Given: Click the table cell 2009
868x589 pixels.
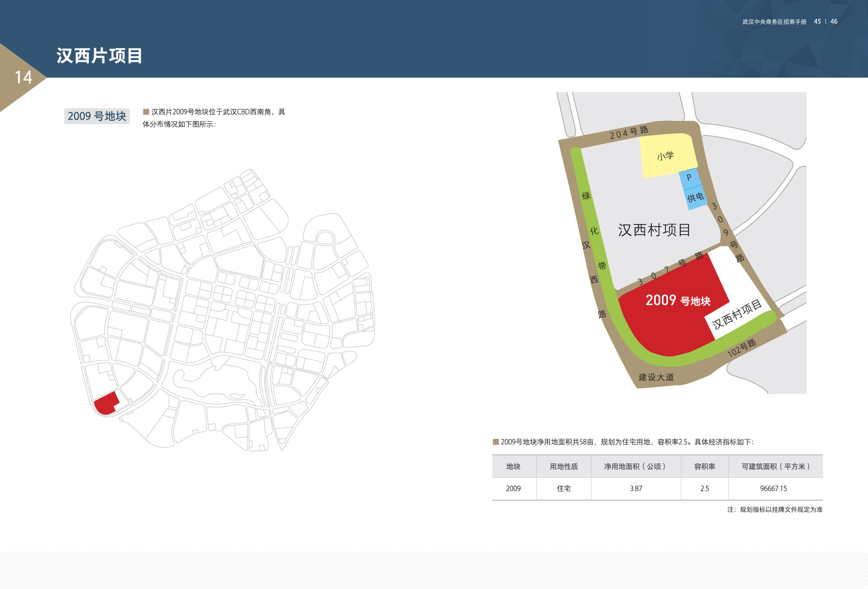Looking at the screenshot, I should coord(513,488).
